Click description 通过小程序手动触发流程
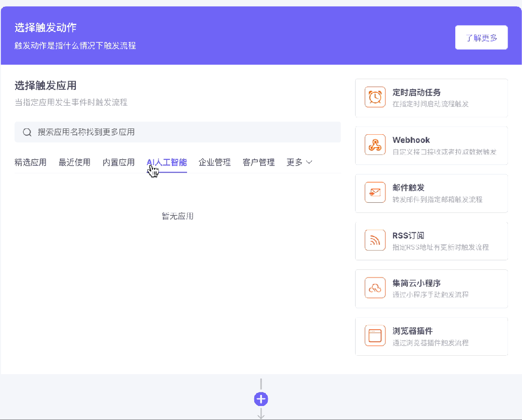The height and width of the screenshot is (420, 522). click(x=431, y=294)
